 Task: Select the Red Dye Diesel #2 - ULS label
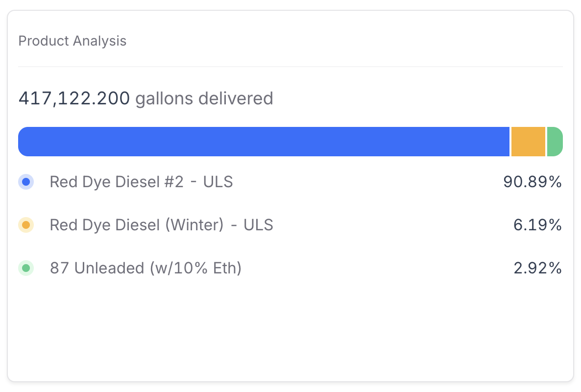[141, 182]
